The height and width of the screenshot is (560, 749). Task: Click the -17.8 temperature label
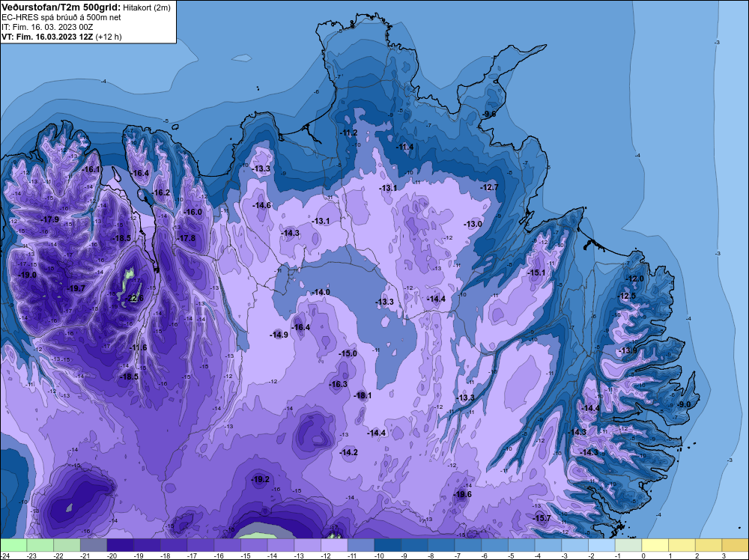[x=187, y=238]
